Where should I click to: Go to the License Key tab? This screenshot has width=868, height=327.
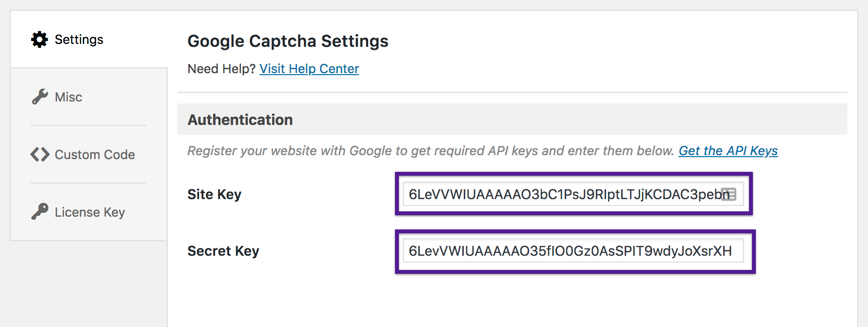90,212
